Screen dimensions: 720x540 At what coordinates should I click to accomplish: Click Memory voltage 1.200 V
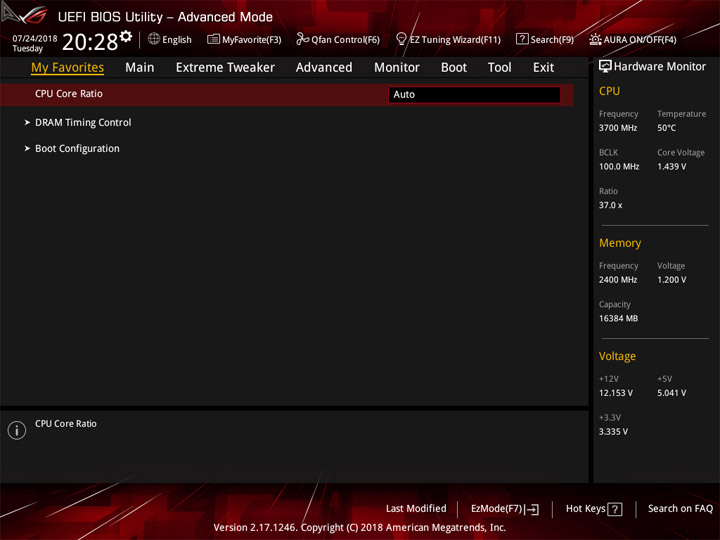click(672, 280)
